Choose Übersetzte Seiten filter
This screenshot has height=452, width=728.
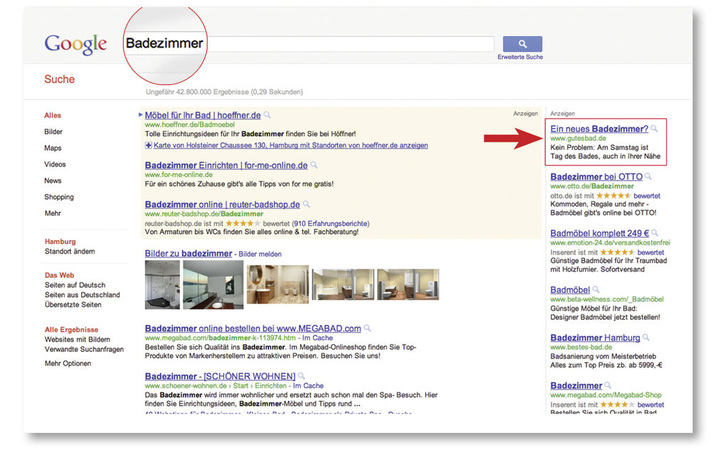[73, 304]
